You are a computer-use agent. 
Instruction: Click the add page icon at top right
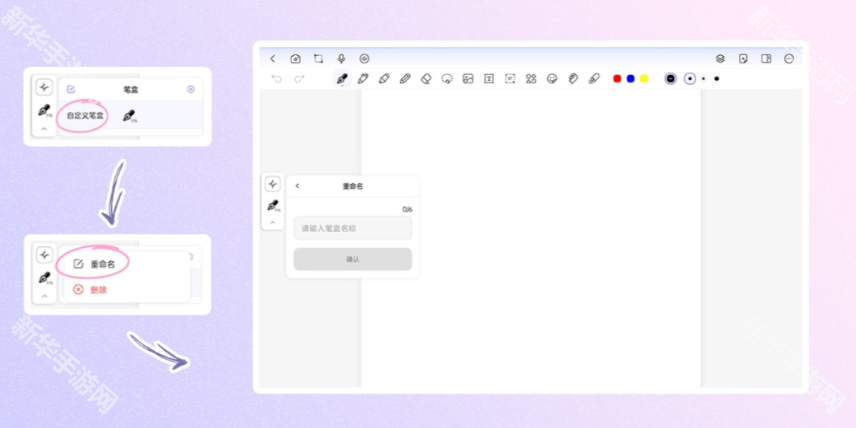point(743,59)
